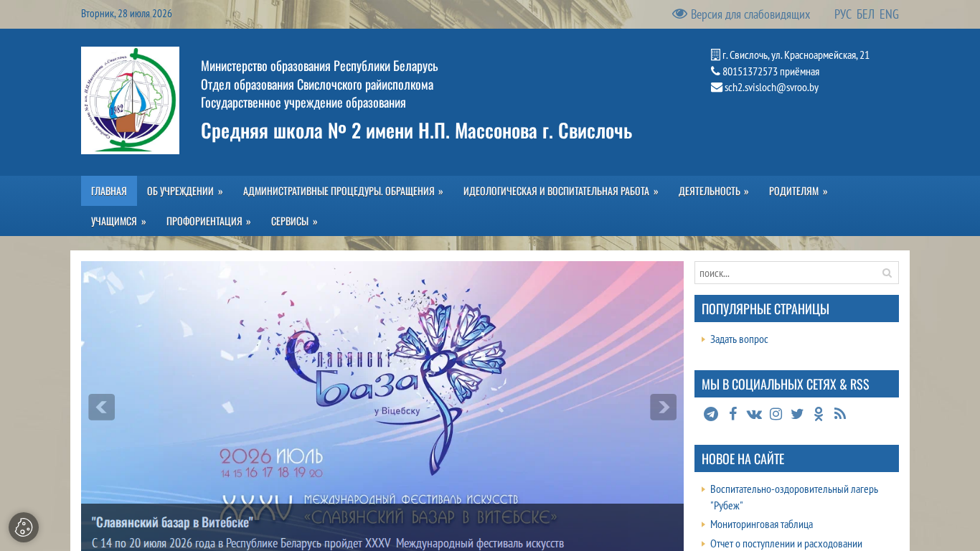980x551 pixels.
Task: Expand the Профориентация menu
Action: pos(209,221)
